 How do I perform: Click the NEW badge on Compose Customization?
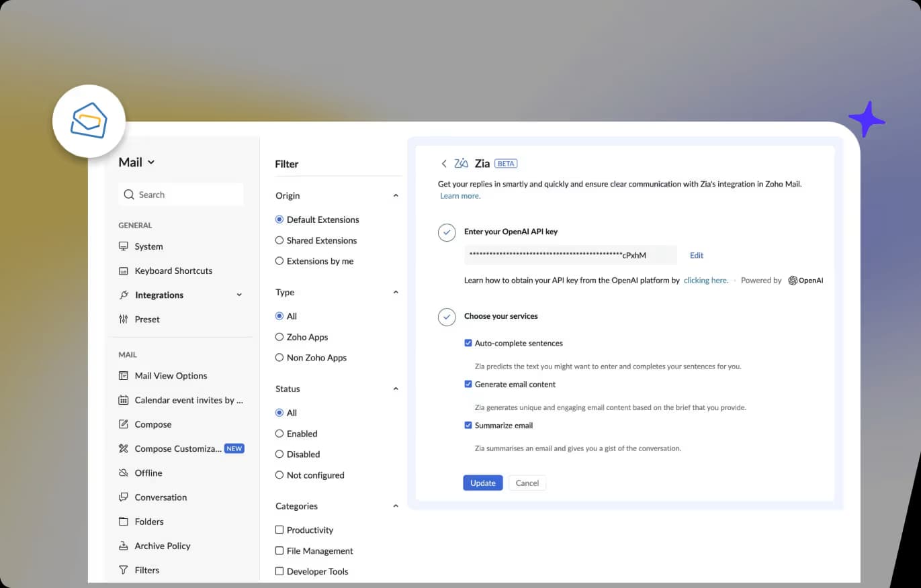[x=234, y=448]
